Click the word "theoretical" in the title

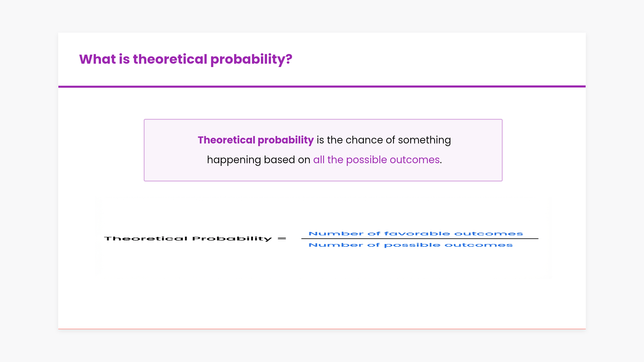(170, 59)
